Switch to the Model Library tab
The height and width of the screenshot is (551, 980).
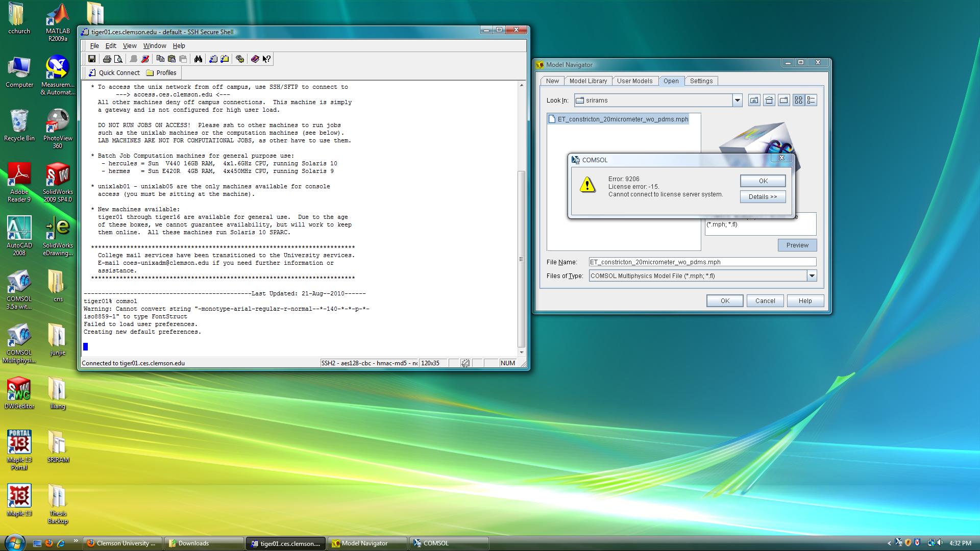coord(588,81)
